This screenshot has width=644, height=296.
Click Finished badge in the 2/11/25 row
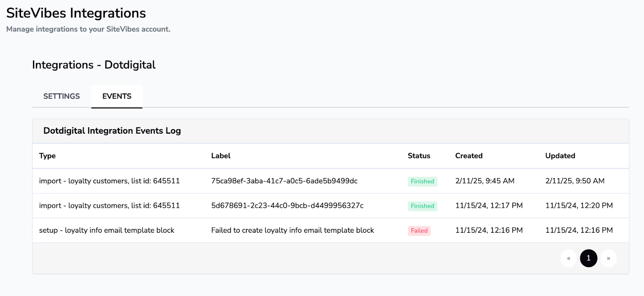(x=422, y=182)
